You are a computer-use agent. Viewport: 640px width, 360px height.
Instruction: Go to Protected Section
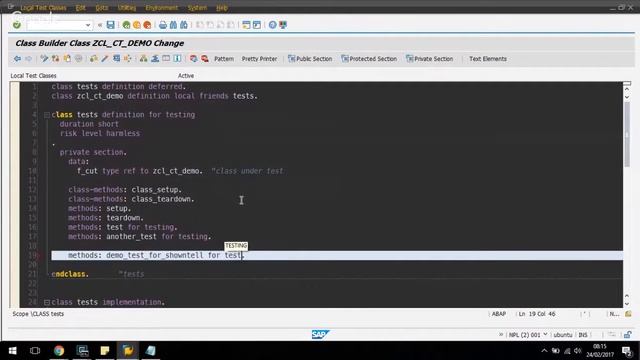click(x=369, y=59)
